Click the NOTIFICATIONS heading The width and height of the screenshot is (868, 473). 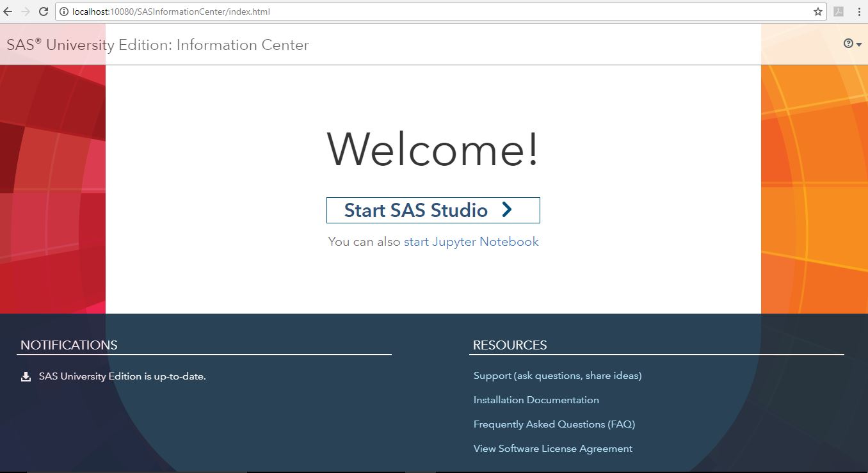[69, 345]
